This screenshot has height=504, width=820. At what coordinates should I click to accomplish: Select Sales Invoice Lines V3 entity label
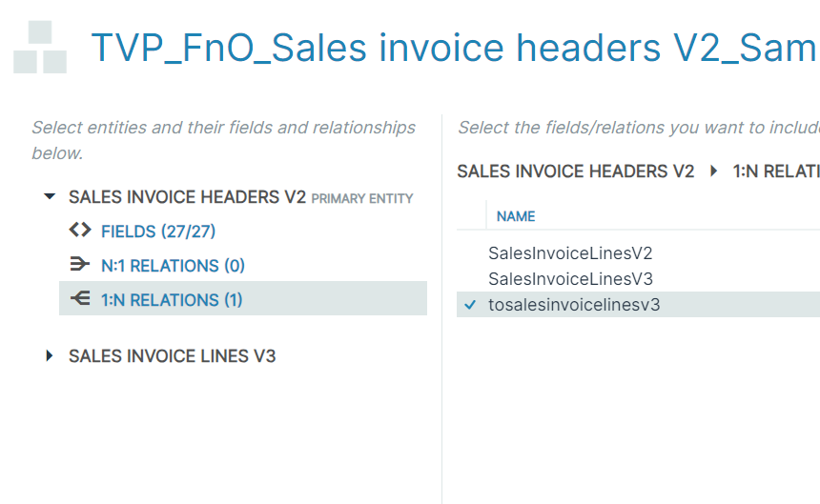click(172, 356)
